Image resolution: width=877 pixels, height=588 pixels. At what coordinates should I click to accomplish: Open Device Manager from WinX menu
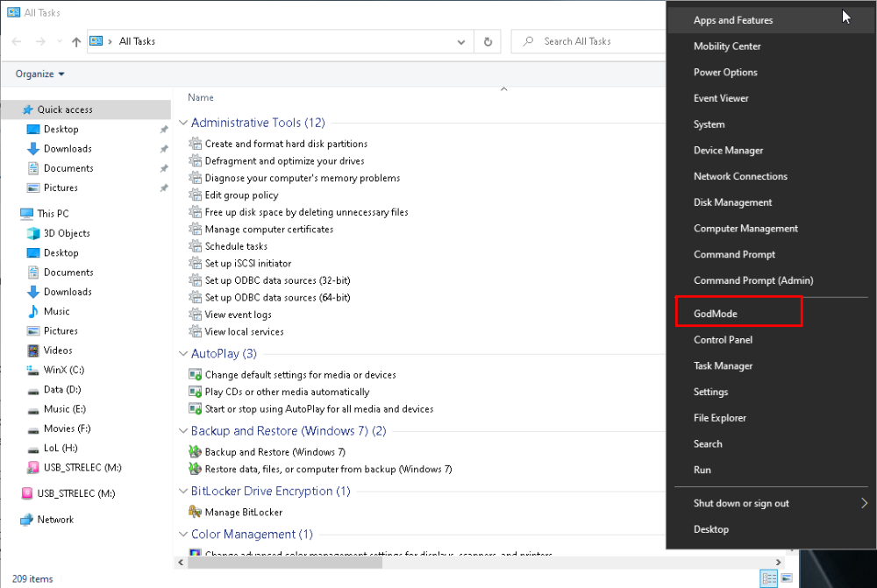click(x=771, y=151)
